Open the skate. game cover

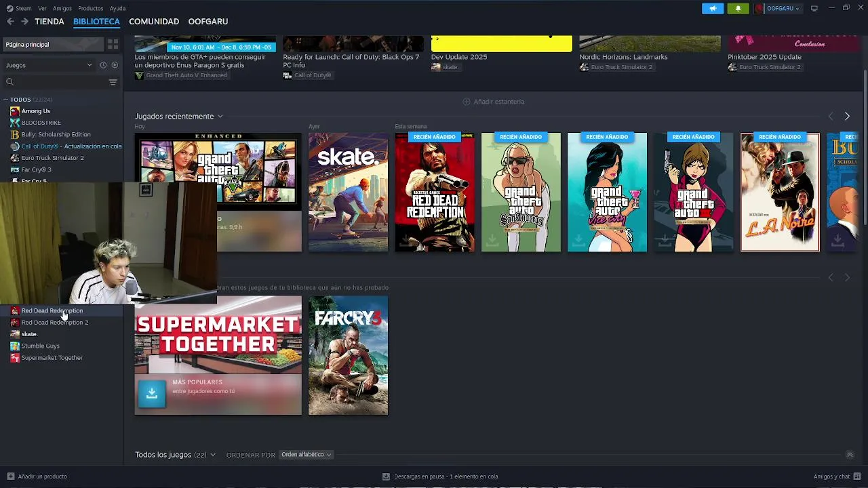(348, 192)
